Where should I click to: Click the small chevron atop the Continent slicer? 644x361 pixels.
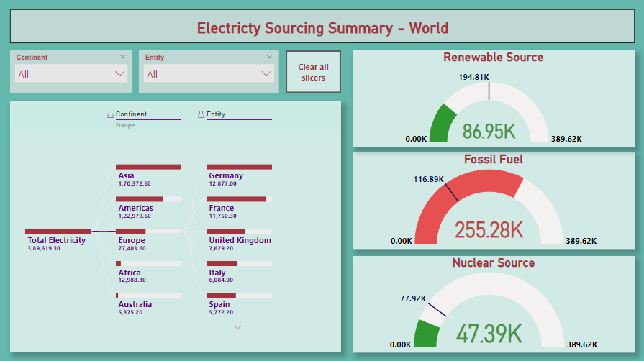[123, 56]
